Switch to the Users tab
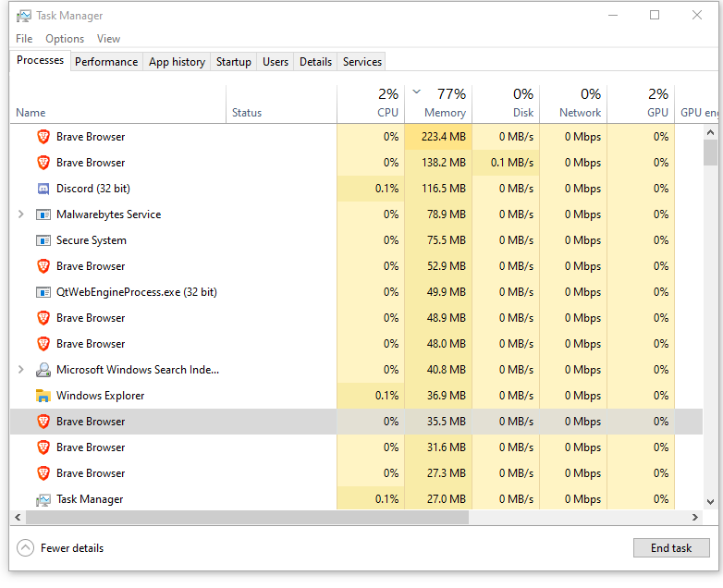The image size is (723, 588). click(276, 62)
